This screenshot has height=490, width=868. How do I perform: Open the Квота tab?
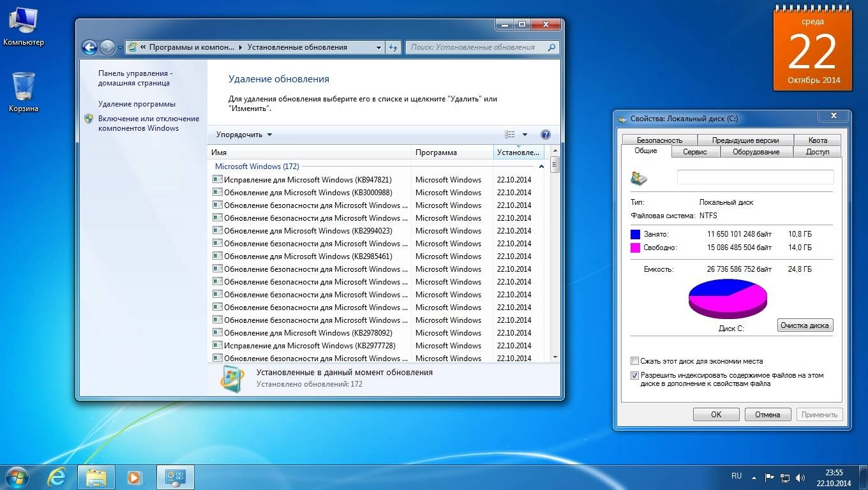(x=818, y=140)
